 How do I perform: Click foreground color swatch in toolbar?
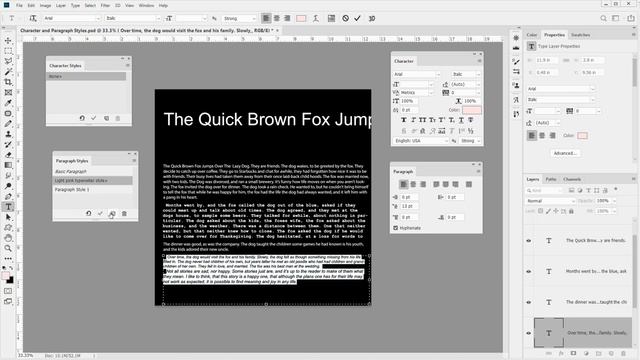[6, 276]
